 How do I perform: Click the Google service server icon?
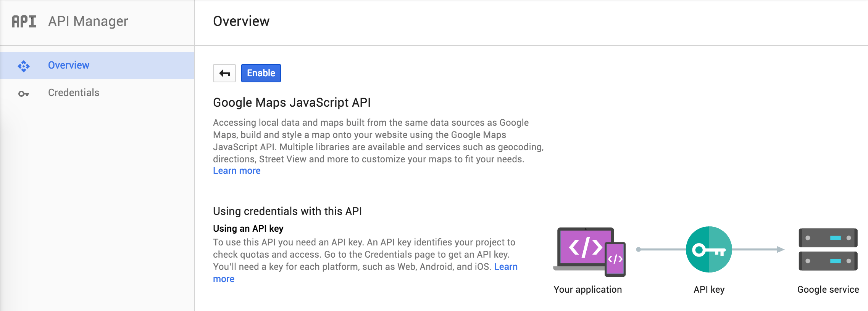pyautogui.click(x=828, y=249)
